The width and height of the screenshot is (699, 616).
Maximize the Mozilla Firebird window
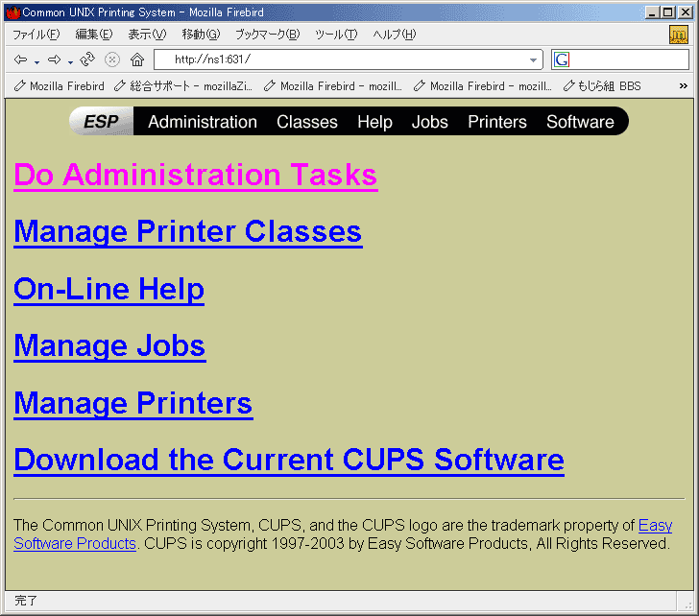tap(668, 12)
